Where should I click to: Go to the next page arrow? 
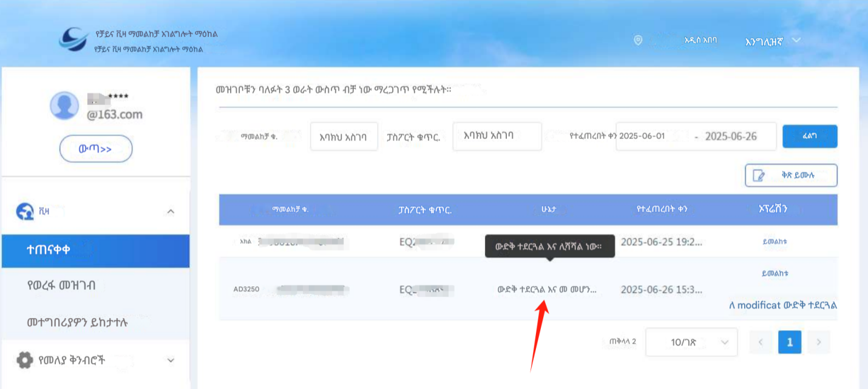tap(818, 342)
